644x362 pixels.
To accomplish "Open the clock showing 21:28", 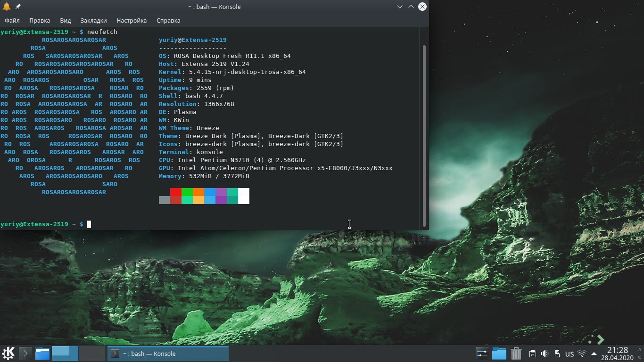I will (x=617, y=354).
